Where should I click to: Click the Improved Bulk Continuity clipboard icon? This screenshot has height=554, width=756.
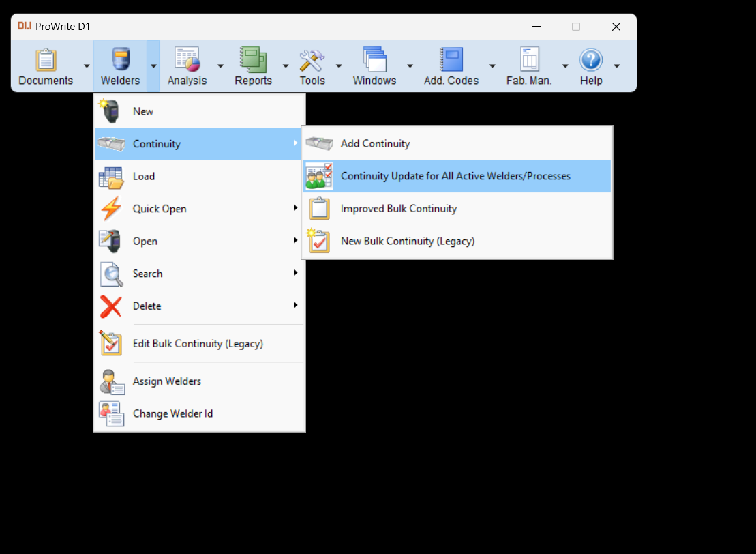click(319, 209)
